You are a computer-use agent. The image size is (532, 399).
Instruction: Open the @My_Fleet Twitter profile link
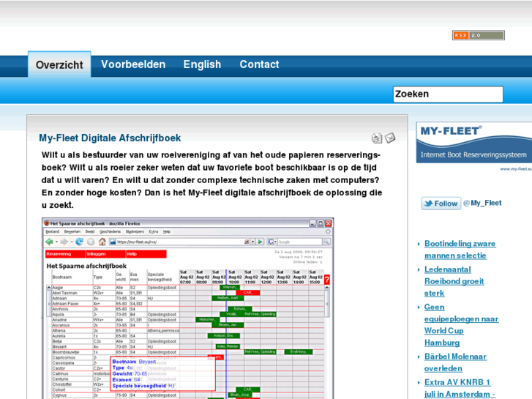coord(482,203)
